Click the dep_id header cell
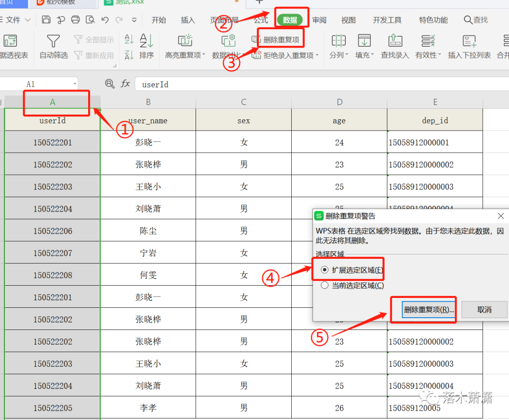 [435, 120]
